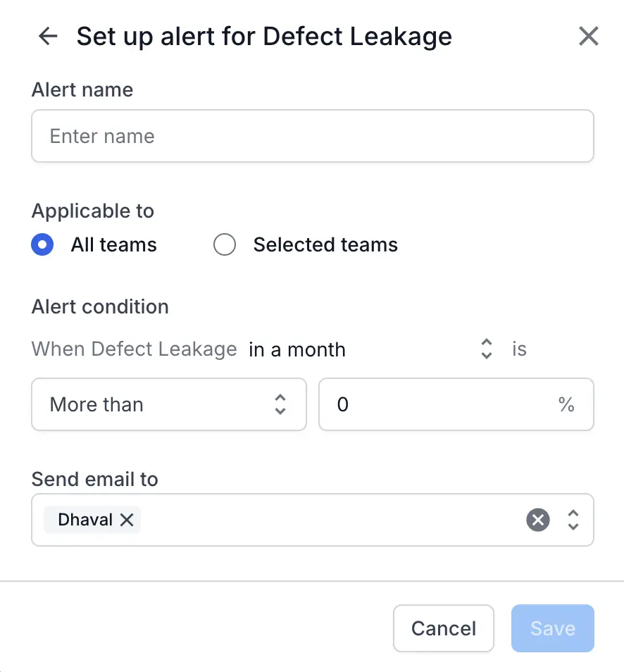Enable Selected teams instead of All teams
624x672 pixels.
[x=225, y=244]
